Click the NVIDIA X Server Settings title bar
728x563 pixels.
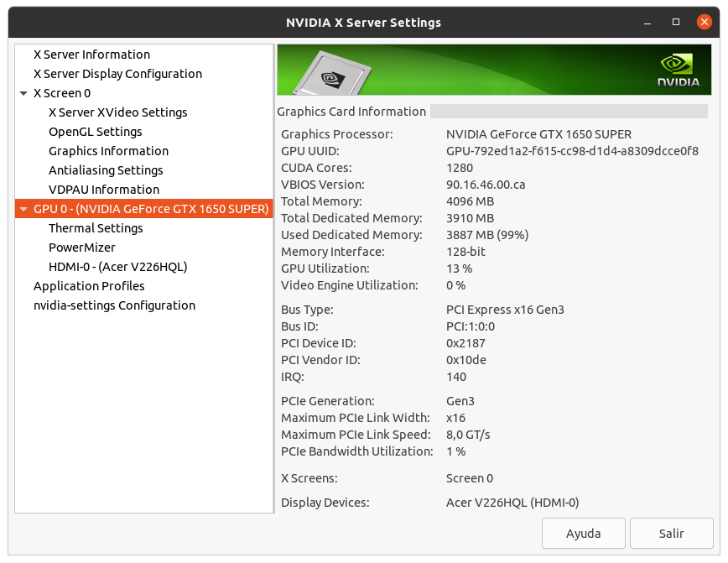363,23
